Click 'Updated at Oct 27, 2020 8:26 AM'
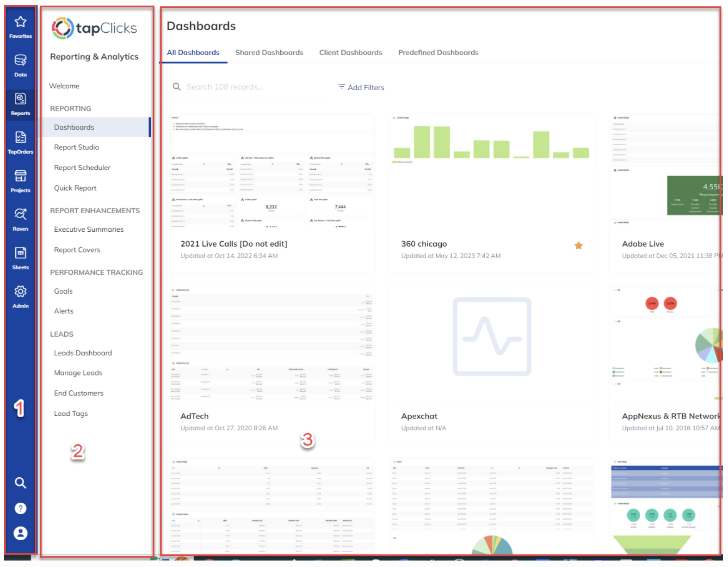 (229, 428)
